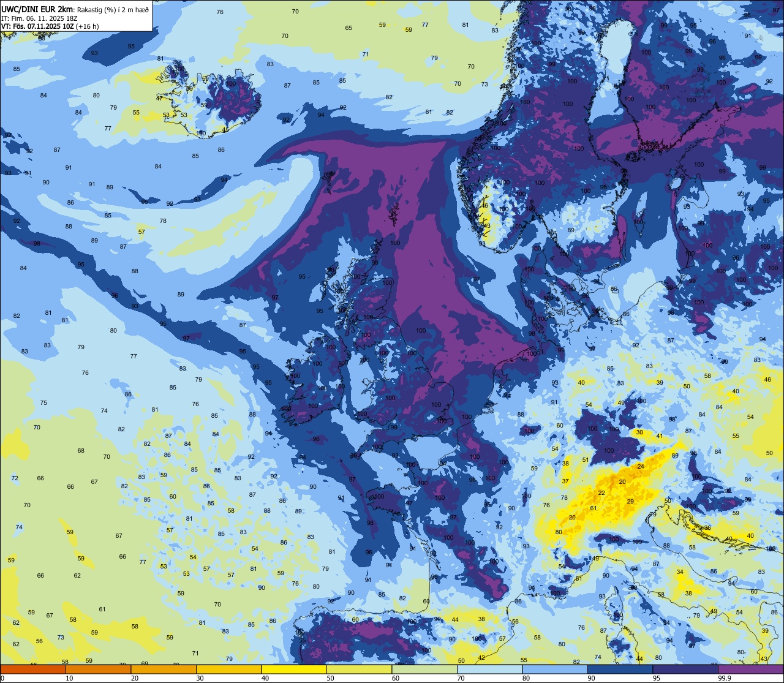Image resolution: width=784 pixels, height=683 pixels.
Task: Click the "45" value on Iceland's south coast
Action: pos(225,130)
